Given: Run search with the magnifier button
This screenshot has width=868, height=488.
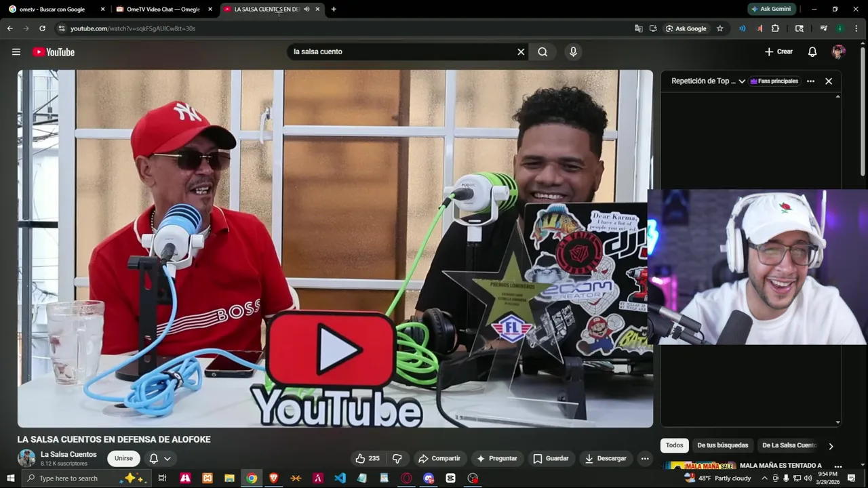Looking at the screenshot, I should 542,52.
